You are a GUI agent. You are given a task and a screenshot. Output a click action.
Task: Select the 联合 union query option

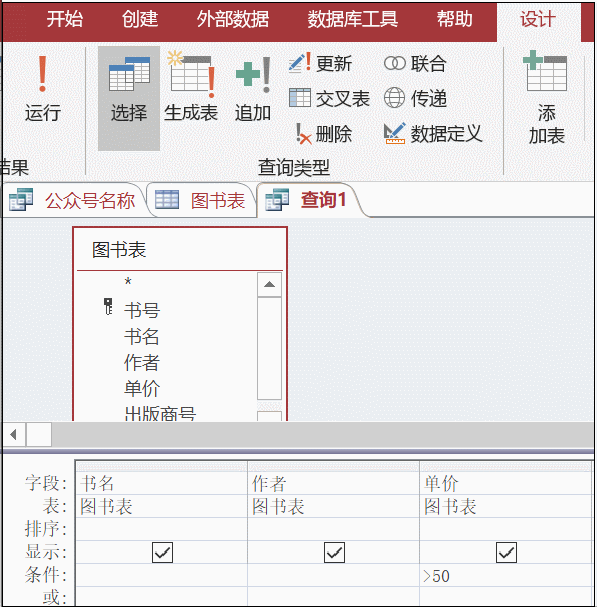[x=415, y=63]
